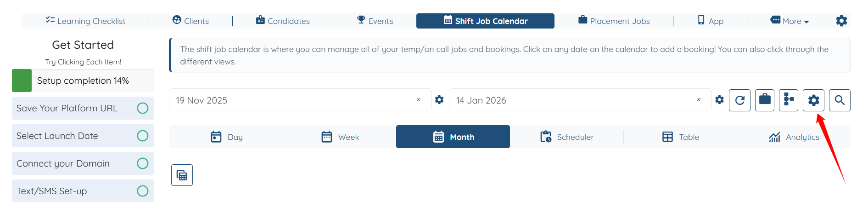
Task: Toggle Select Launch Date completion circle
Action: click(x=143, y=136)
